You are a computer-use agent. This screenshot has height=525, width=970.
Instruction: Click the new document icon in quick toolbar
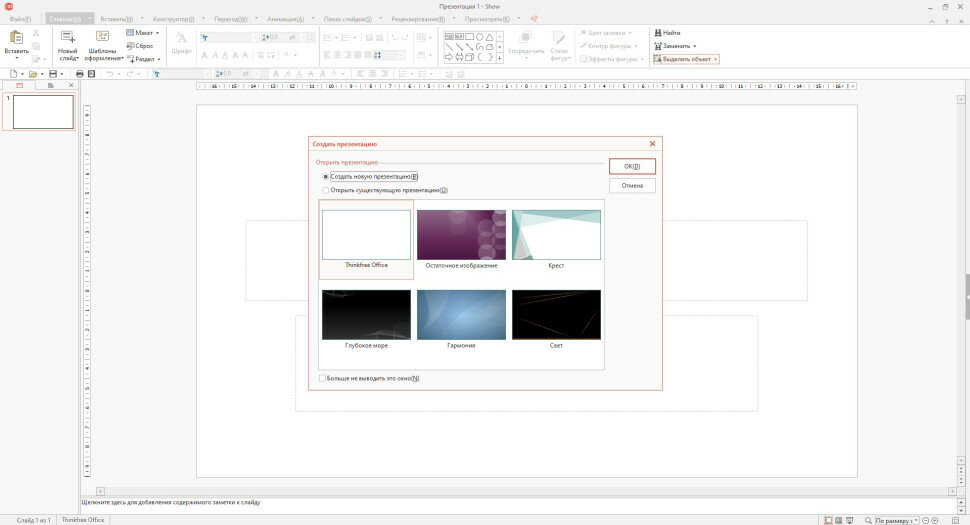point(13,74)
